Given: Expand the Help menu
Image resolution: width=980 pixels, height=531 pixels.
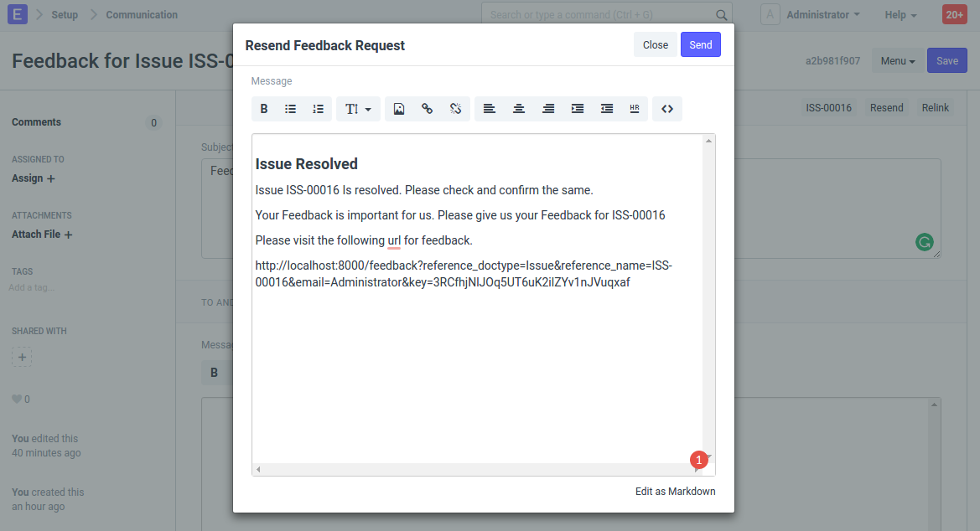Looking at the screenshot, I should tap(900, 15).
